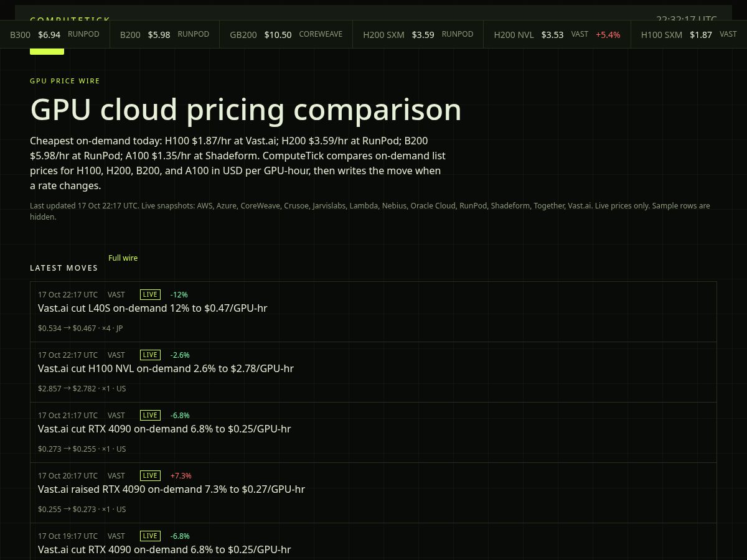
Task: Click the LIVE badge on the L40S row
Action: 150,294
